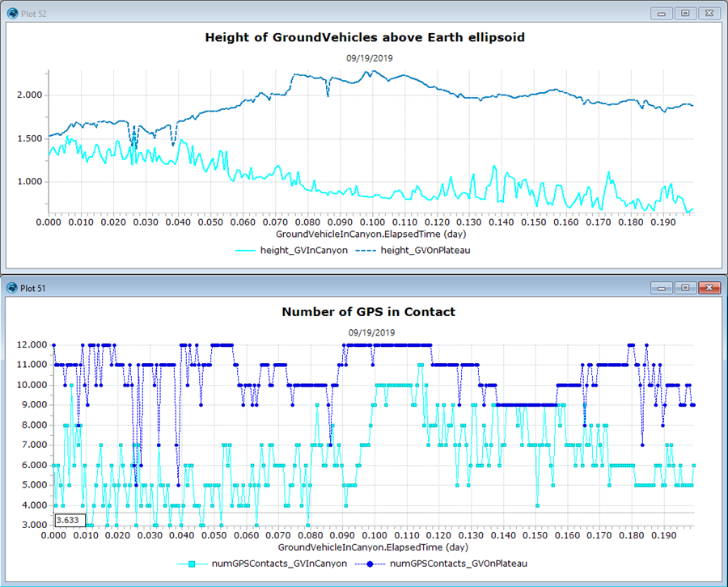Click the 0.000 x-axis tick in Plot 51
This screenshot has width=728, height=587.
54,535
